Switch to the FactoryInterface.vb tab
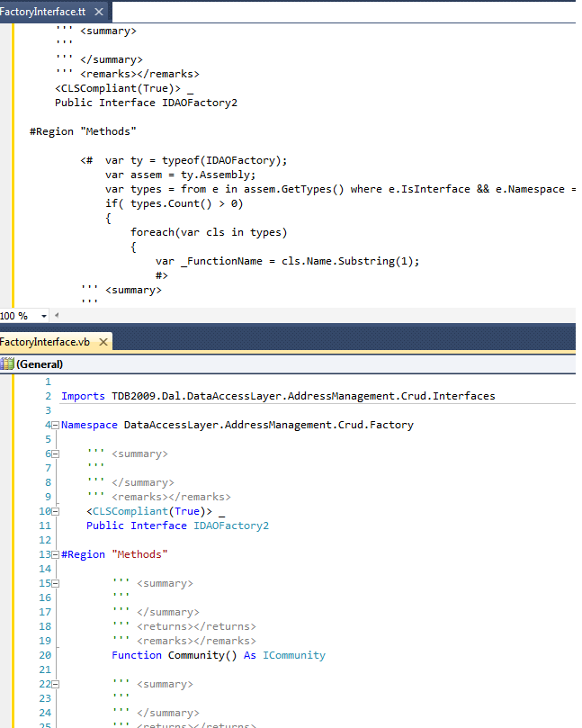This screenshot has width=582, height=728. pyautogui.click(x=45, y=342)
